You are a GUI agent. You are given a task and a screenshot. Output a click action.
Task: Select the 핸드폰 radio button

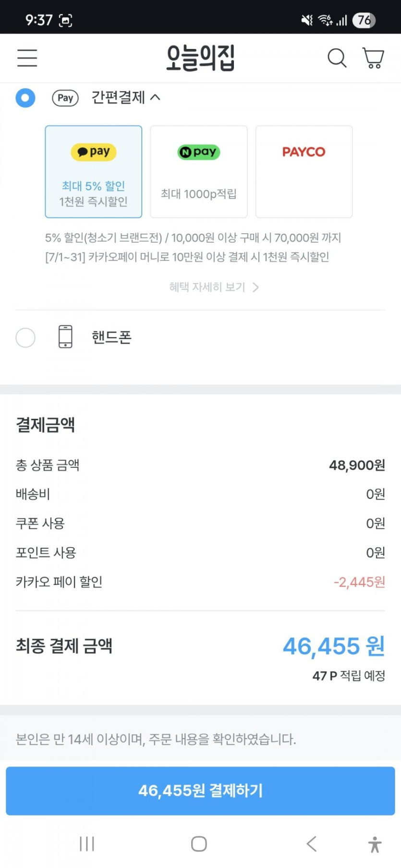[25, 338]
